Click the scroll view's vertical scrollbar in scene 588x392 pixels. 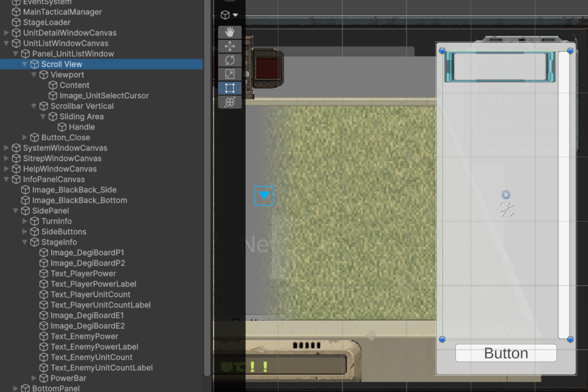point(563,195)
